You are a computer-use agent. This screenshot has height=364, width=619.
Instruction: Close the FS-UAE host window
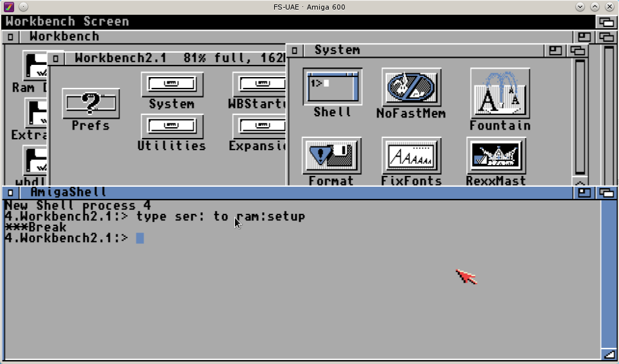click(x=609, y=6)
